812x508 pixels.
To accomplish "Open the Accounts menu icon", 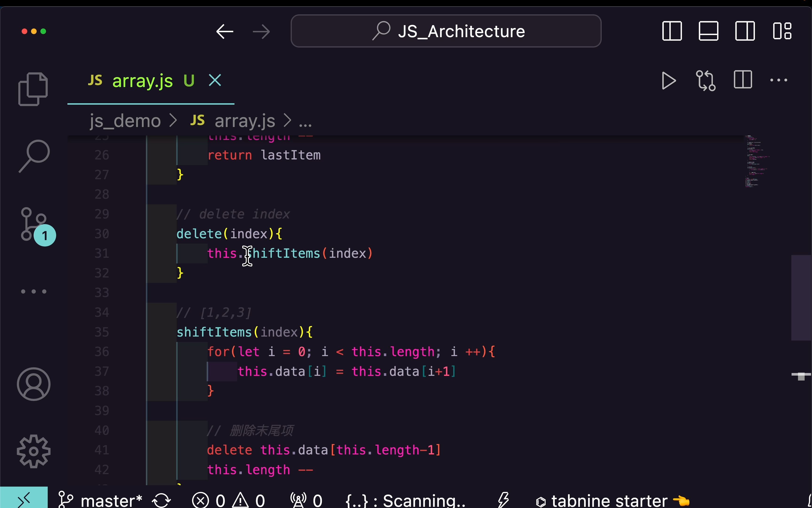I will [34, 384].
